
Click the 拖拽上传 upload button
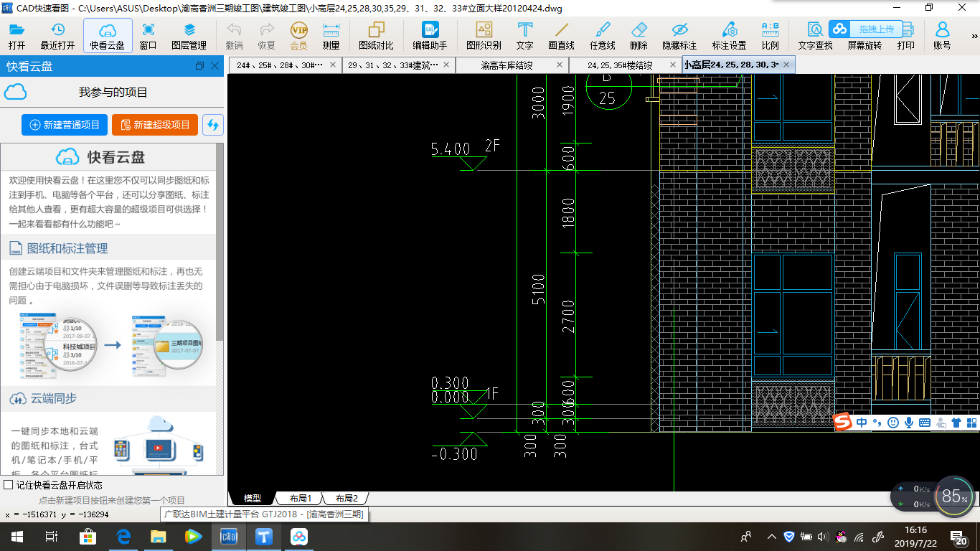(x=865, y=29)
